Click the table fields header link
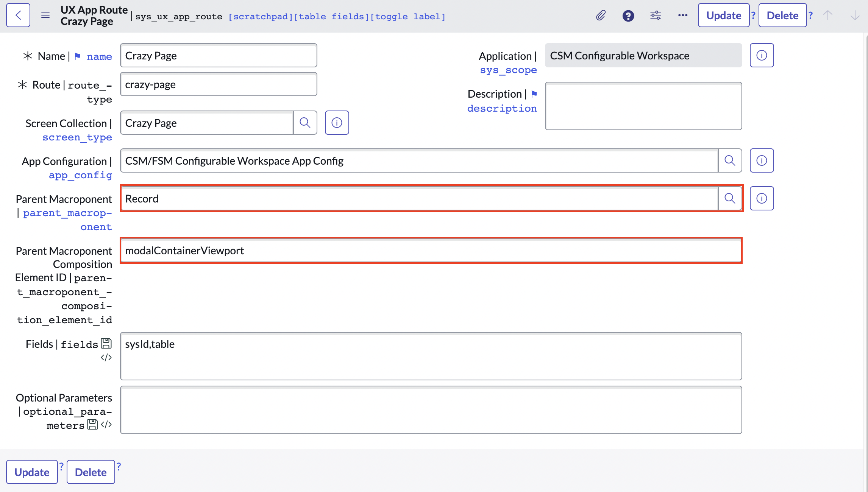868x492 pixels. point(331,17)
